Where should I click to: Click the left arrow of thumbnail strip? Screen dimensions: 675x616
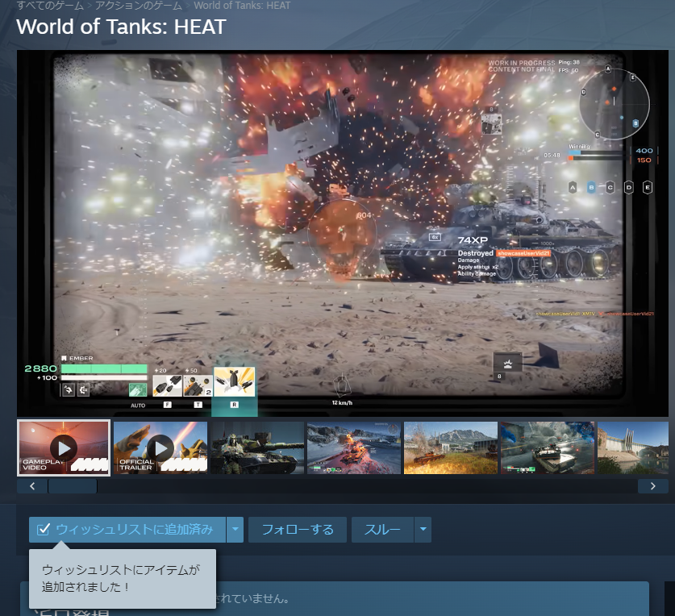click(32, 486)
